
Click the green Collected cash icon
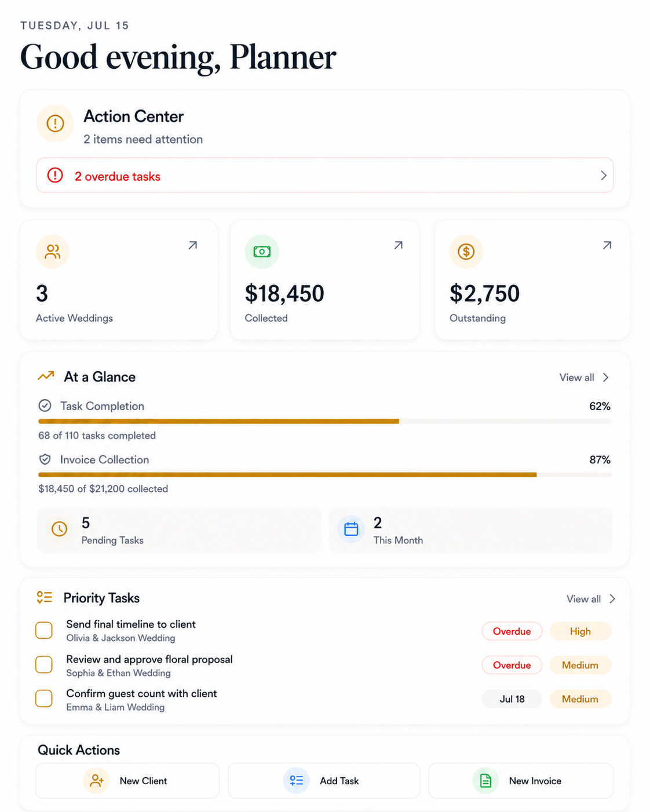click(x=262, y=251)
